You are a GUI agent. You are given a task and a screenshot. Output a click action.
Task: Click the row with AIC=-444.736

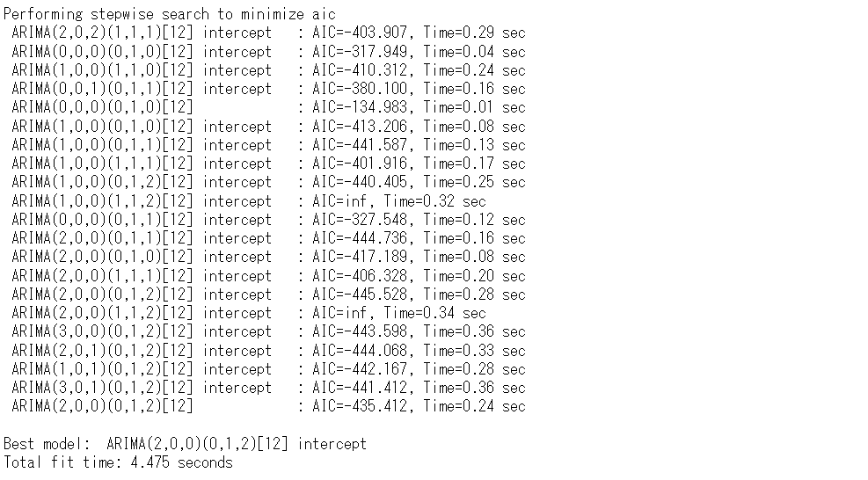[x=268, y=238]
